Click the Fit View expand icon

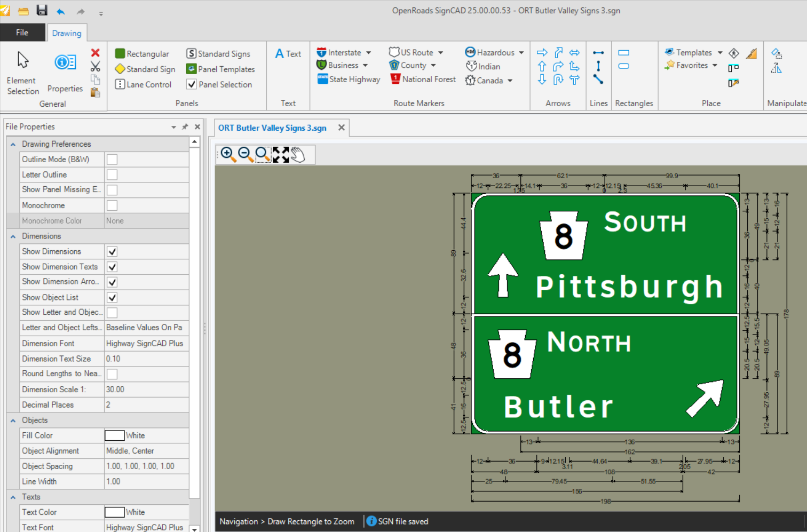click(281, 155)
